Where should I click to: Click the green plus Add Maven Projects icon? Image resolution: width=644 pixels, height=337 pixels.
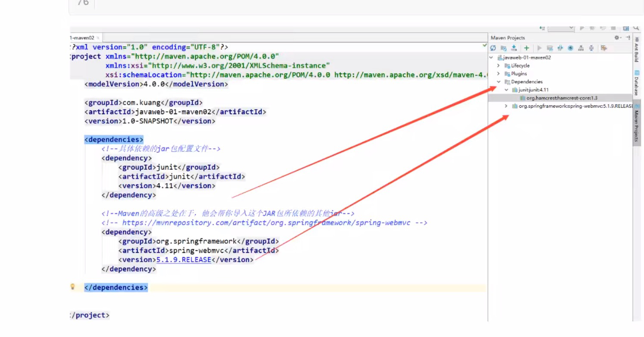527,48
